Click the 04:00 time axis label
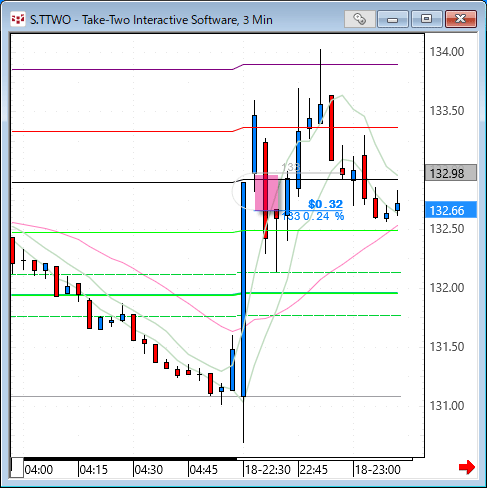This screenshot has height=488, width=487. click(39, 470)
